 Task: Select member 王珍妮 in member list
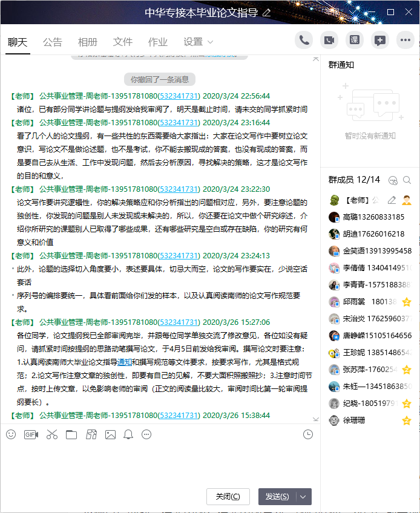point(370,353)
